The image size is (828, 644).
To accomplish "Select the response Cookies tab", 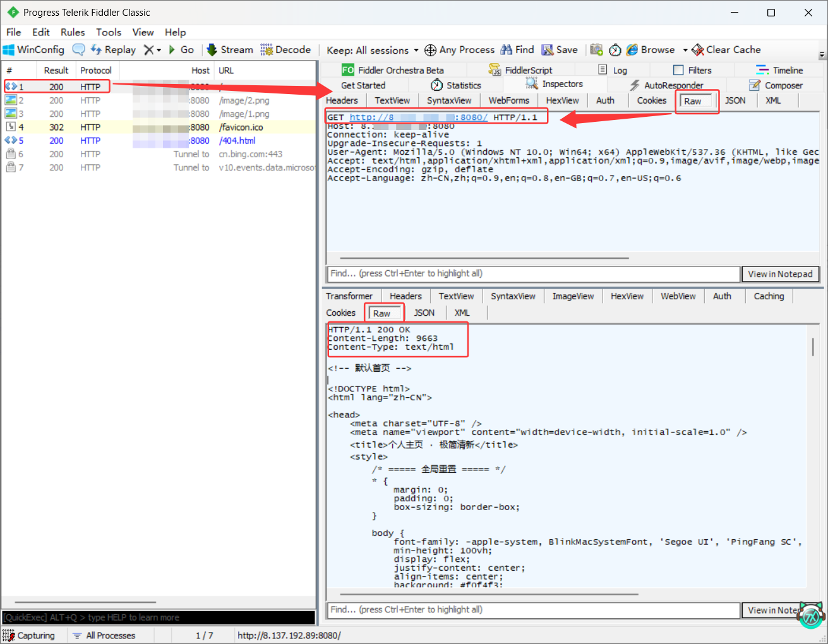I will pos(341,313).
